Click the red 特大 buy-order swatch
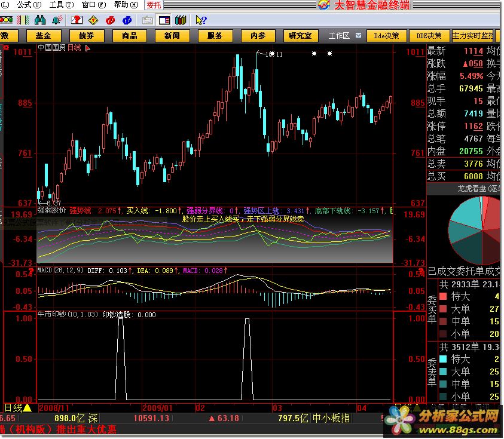Screen dimensions: 504x439 click(443, 296)
